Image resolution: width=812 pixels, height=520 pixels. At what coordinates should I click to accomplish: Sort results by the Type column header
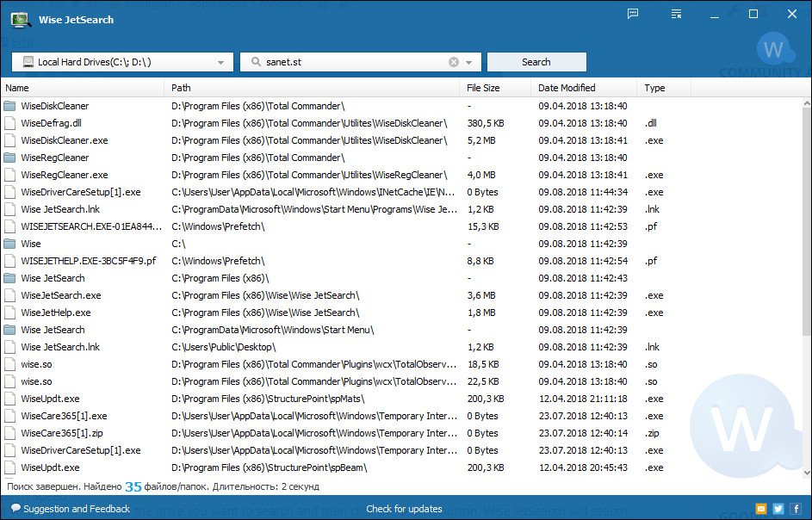tap(664, 88)
